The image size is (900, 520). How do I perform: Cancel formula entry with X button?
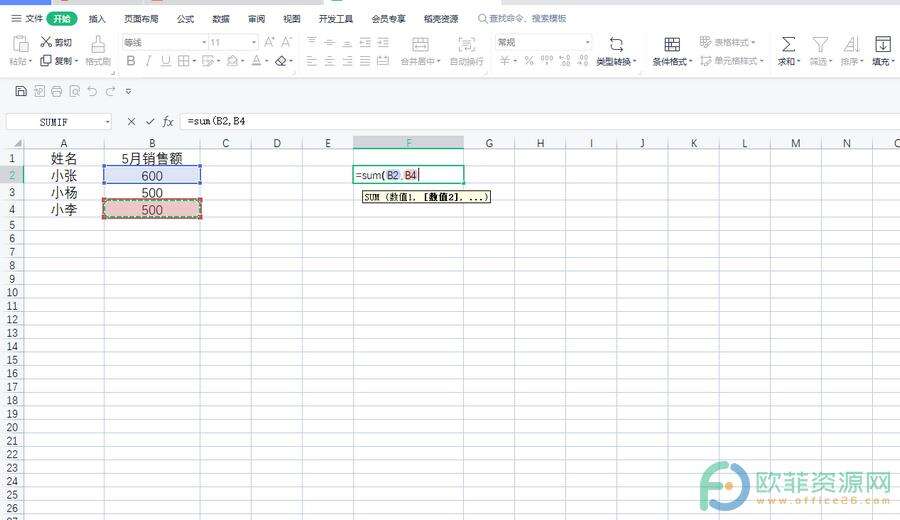point(131,121)
